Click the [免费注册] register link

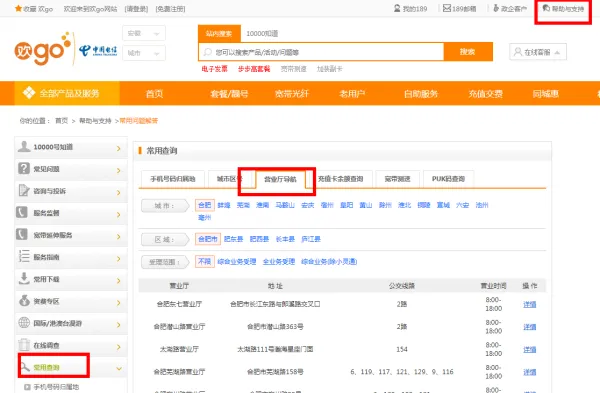pyautogui.click(x=170, y=9)
